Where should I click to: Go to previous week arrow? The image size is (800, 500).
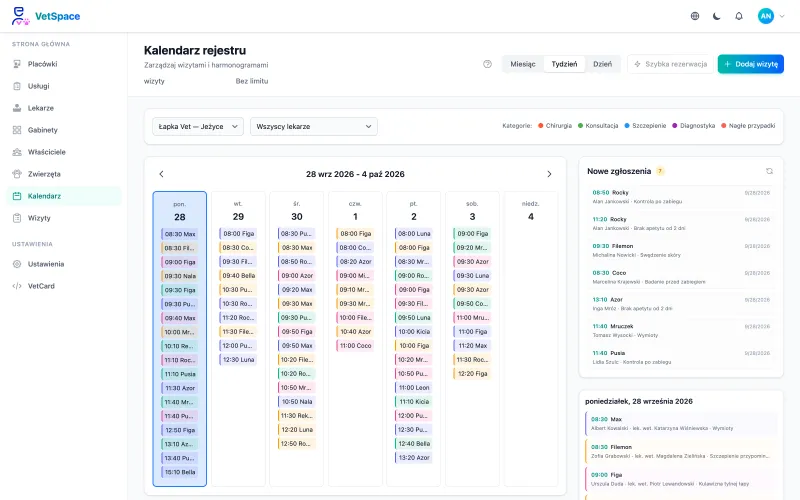tap(162, 174)
